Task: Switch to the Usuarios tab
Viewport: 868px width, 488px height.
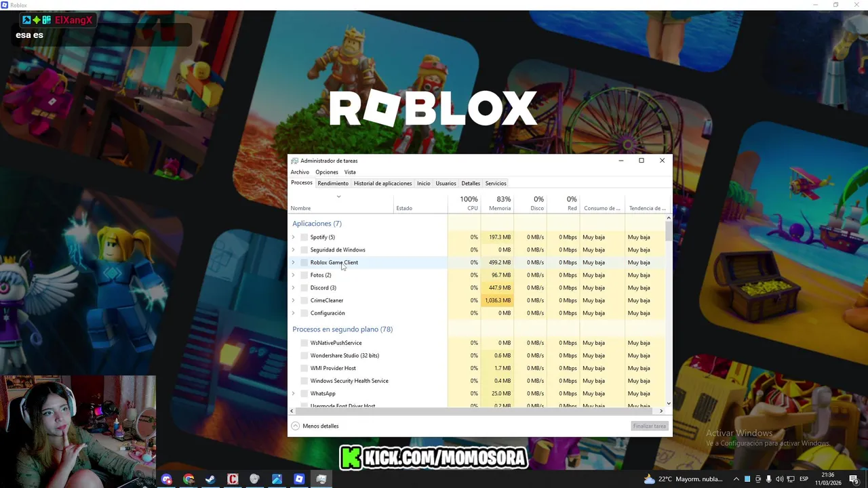Action: [446, 184]
